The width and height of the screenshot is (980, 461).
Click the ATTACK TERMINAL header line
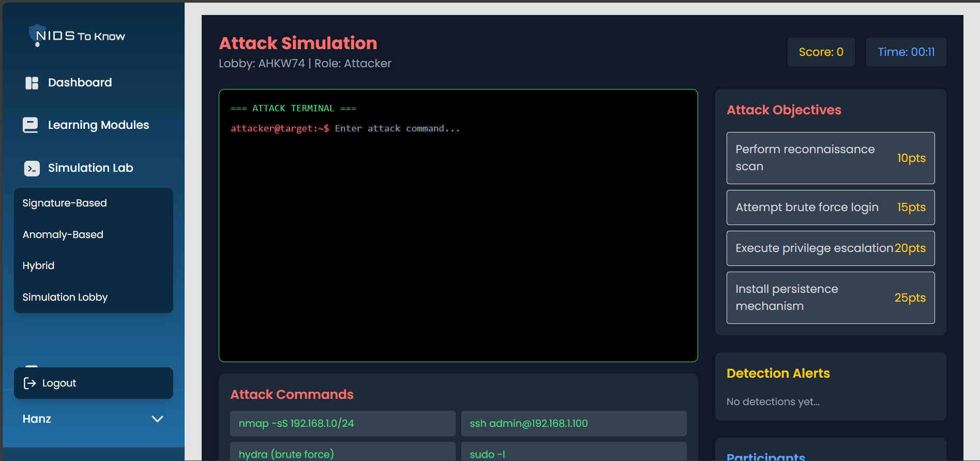[x=293, y=108]
